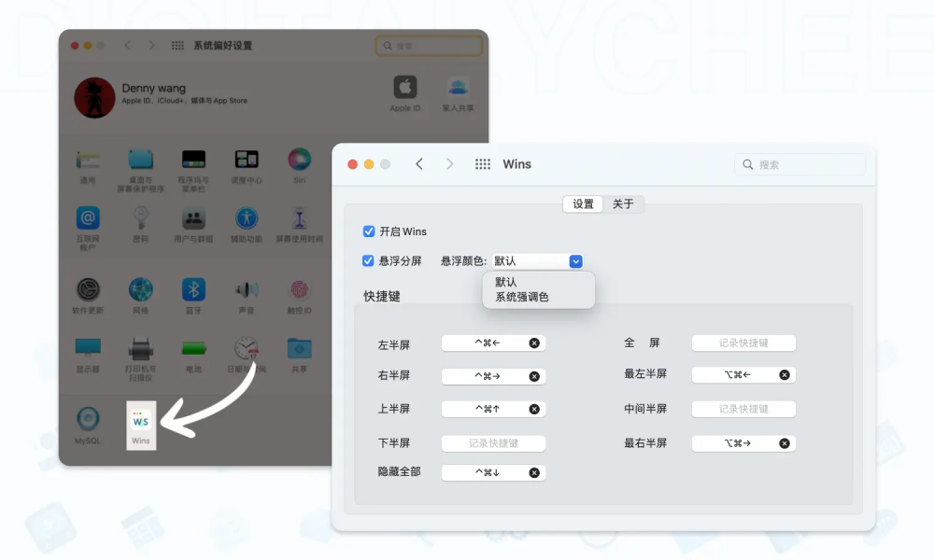This screenshot has height=560, width=934.
Task: Click the 下半屏 shortcut recorder field
Action: pos(493,443)
